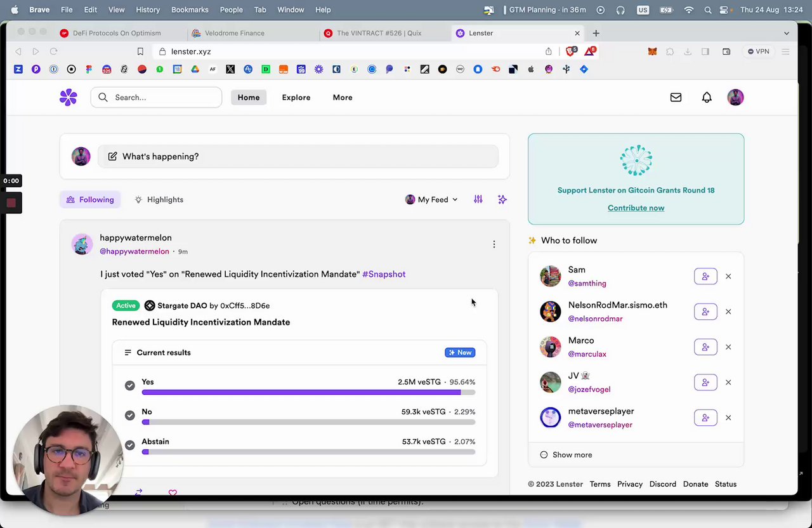Show the Brave sidebar panel icon
The width and height of the screenshot is (812, 528).
(x=705, y=51)
